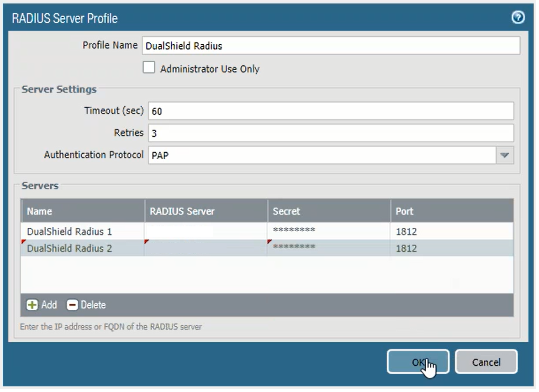Click the Delete minus icon
This screenshot has width=539, height=392.
(x=72, y=305)
